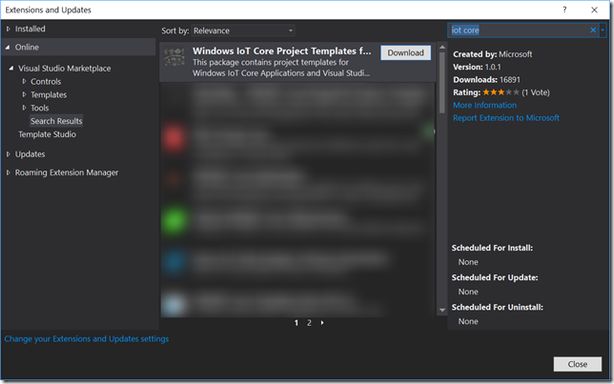
Task: Open the Sort by Relevance dropdown
Action: [x=243, y=31]
